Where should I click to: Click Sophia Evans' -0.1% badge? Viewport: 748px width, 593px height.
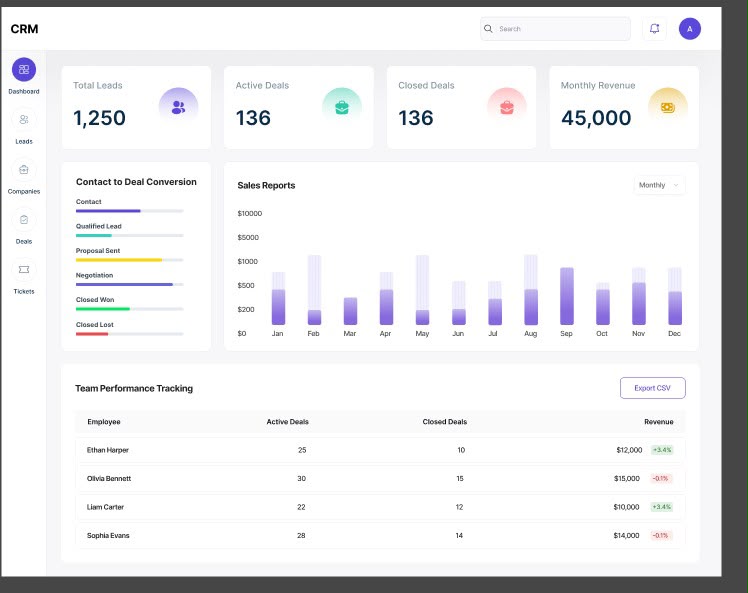[661, 536]
